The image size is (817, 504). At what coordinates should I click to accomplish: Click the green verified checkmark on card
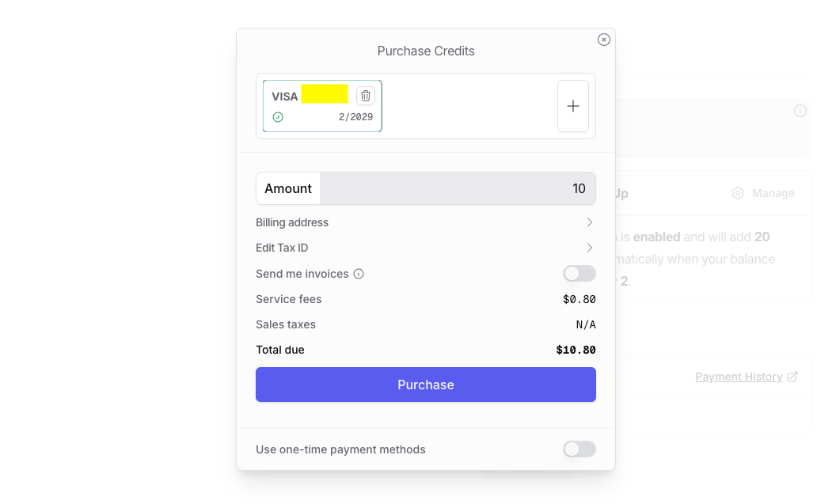(278, 117)
